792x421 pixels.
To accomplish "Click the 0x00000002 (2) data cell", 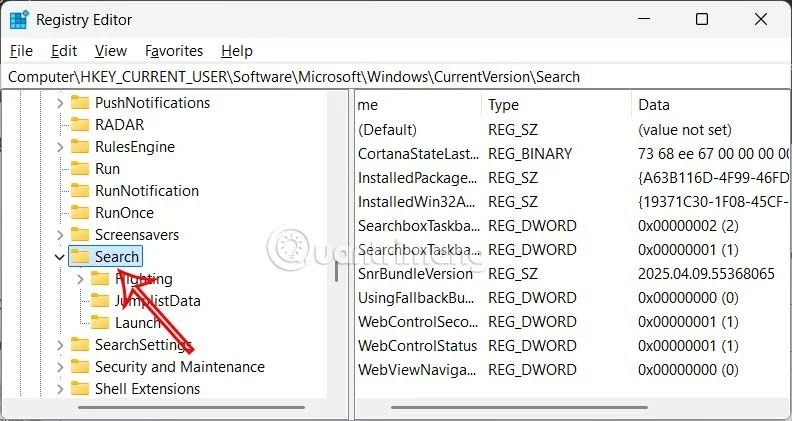I will [688, 226].
